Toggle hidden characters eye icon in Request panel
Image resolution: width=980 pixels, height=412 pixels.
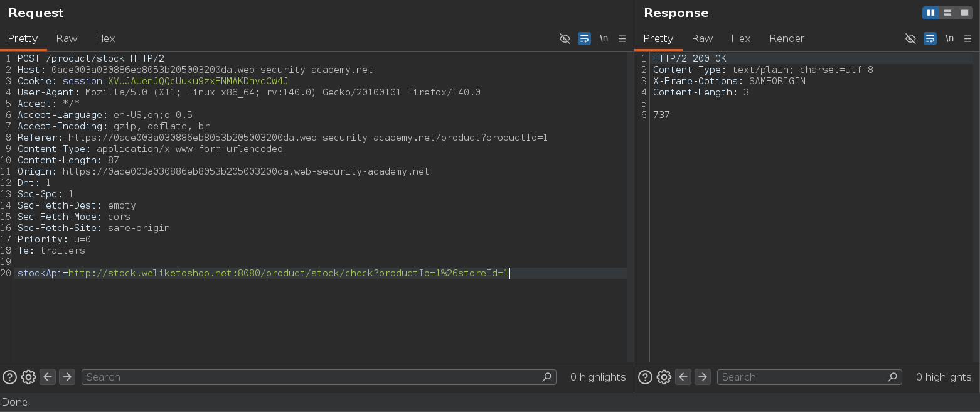(x=565, y=38)
